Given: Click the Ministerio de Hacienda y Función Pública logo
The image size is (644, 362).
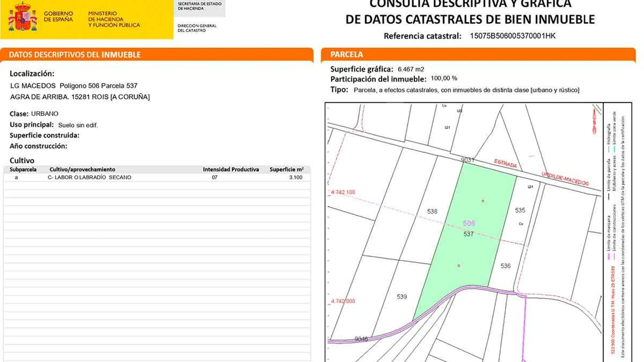Looking at the screenshot, I should pos(114,19).
